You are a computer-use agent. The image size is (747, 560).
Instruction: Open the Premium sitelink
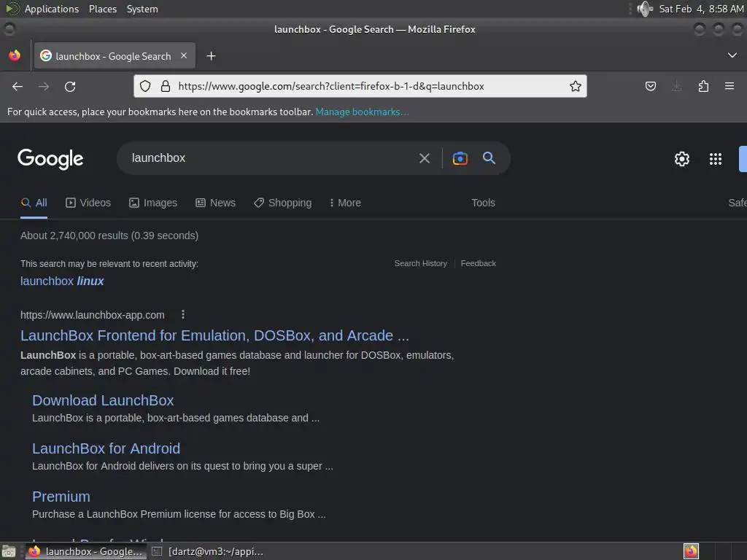[x=61, y=497]
